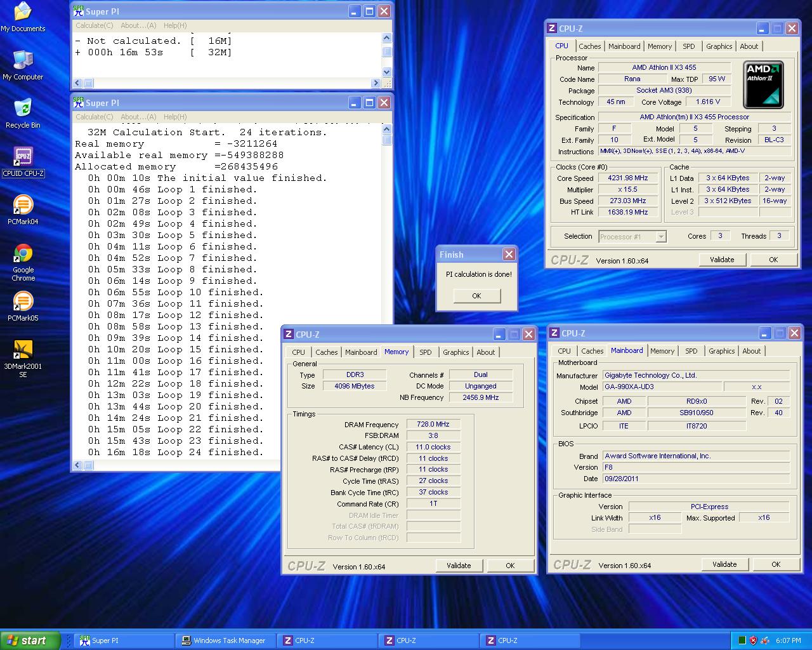Open the About tab in the CPU window

(749, 46)
